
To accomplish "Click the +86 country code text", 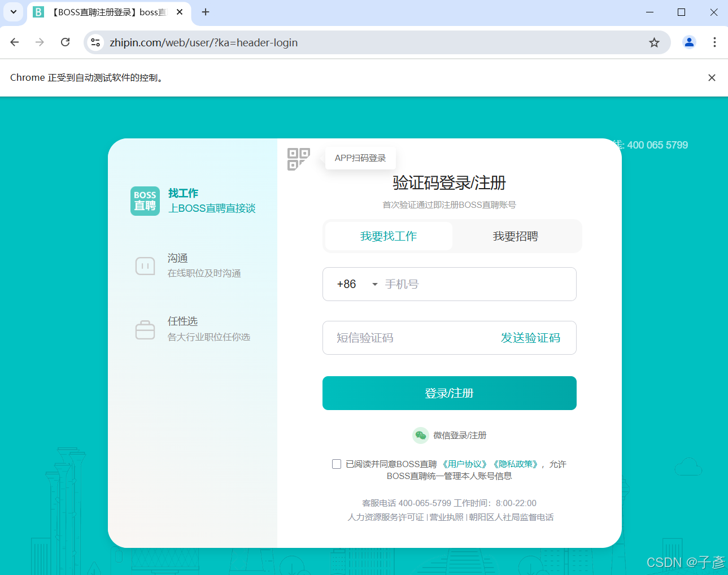I will 346,284.
